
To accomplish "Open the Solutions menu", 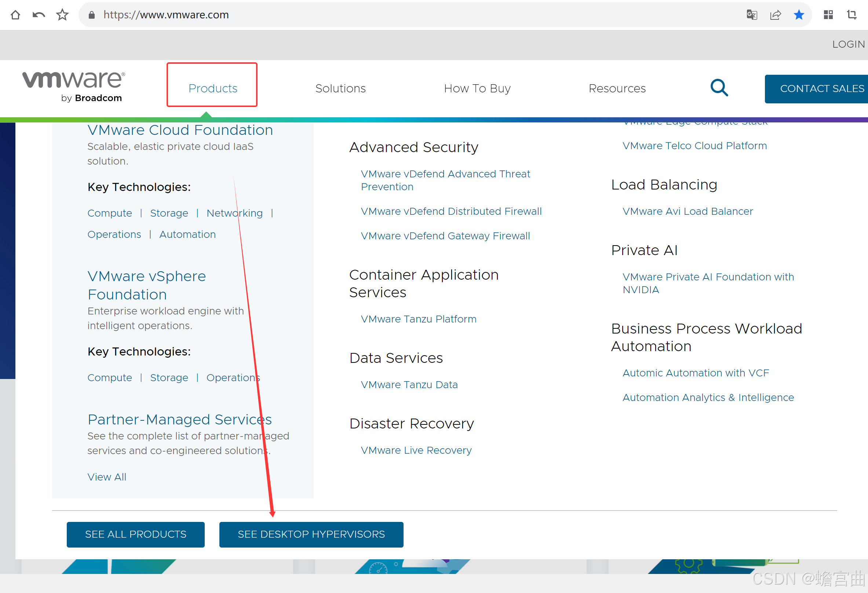I will tap(340, 88).
